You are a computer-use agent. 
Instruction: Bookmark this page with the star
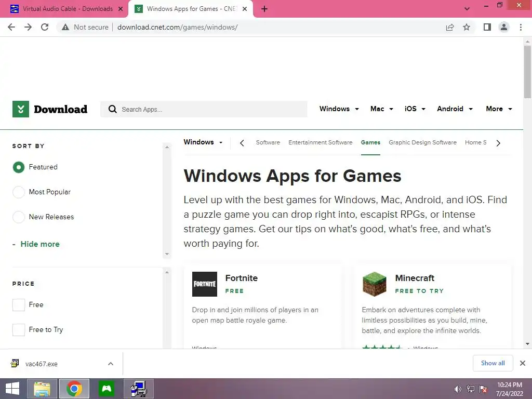(x=467, y=27)
